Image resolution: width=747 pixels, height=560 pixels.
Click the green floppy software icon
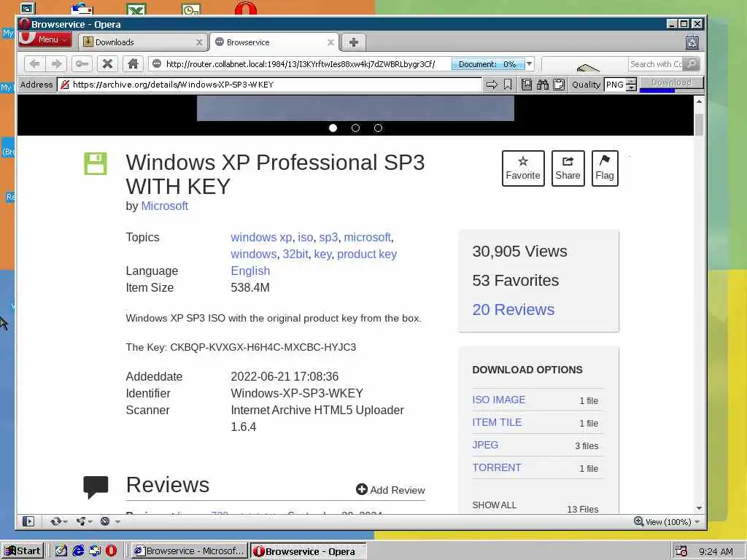[x=96, y=164]
